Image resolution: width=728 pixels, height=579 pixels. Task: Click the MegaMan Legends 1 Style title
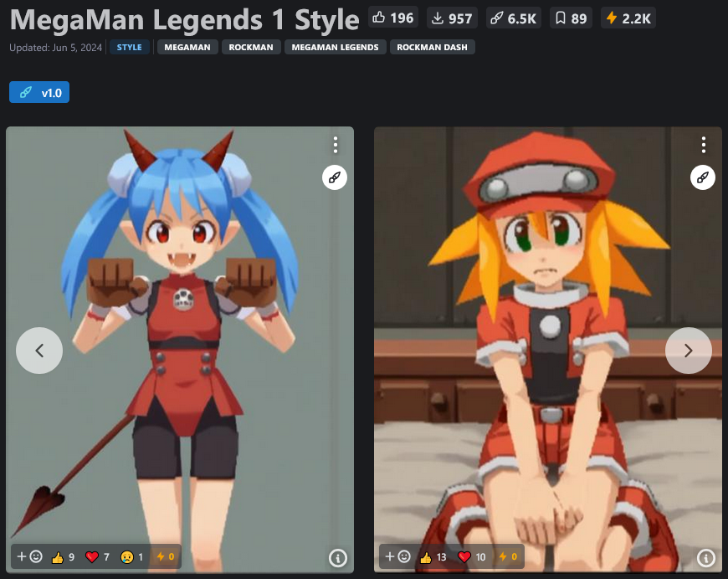point(184,19)
